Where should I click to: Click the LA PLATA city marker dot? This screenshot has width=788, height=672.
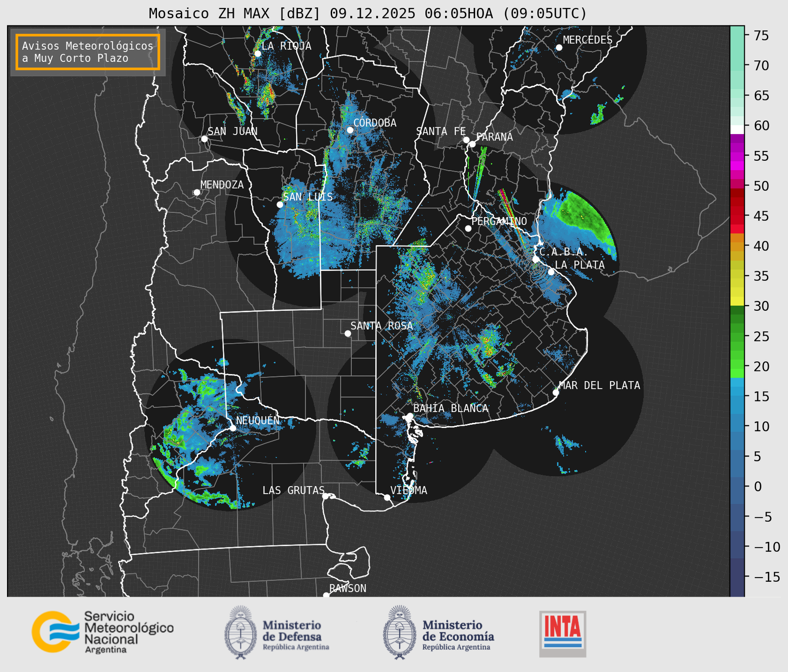click(551, 272)
